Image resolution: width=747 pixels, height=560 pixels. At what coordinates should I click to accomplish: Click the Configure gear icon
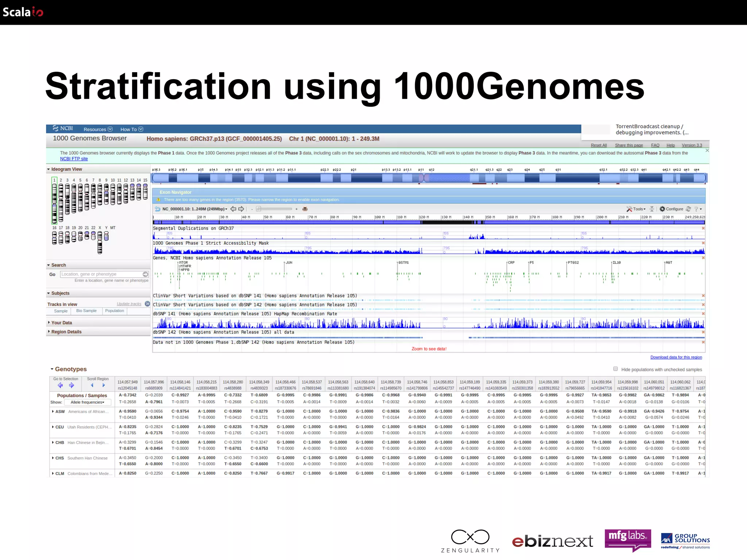(x=662, y=209)
